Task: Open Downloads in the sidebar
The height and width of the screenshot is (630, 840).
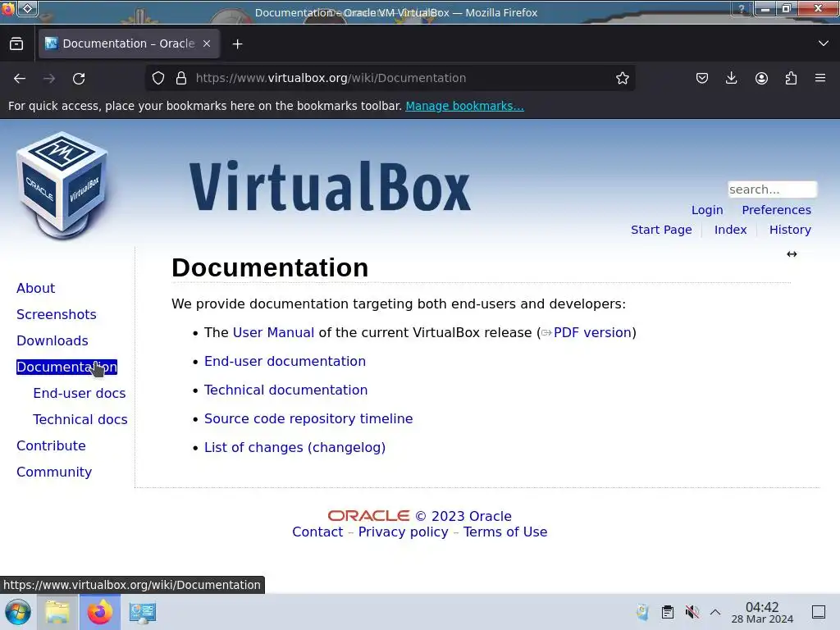Action: (52, 340)
